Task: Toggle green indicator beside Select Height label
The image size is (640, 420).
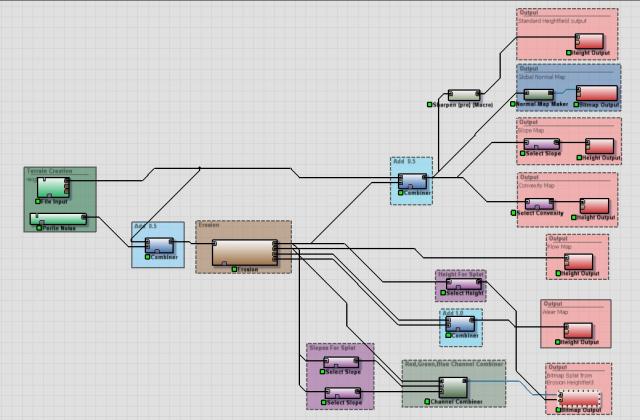Action: pyautogui.click(x=443, y=293)
